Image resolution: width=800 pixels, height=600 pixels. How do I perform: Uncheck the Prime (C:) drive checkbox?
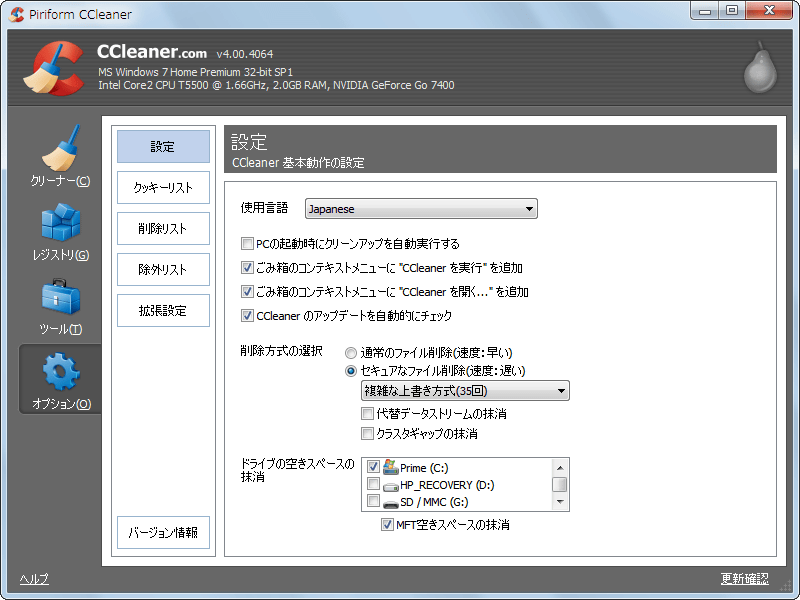tap(373, 466)
